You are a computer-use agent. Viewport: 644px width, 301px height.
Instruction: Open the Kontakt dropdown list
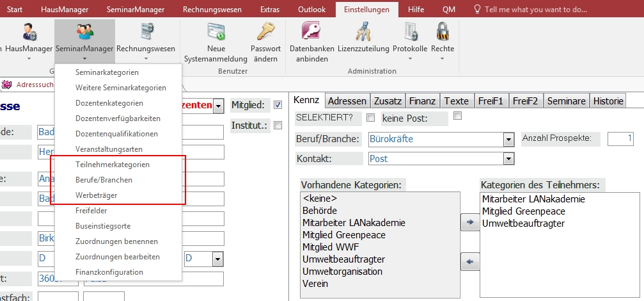[509, 158]
